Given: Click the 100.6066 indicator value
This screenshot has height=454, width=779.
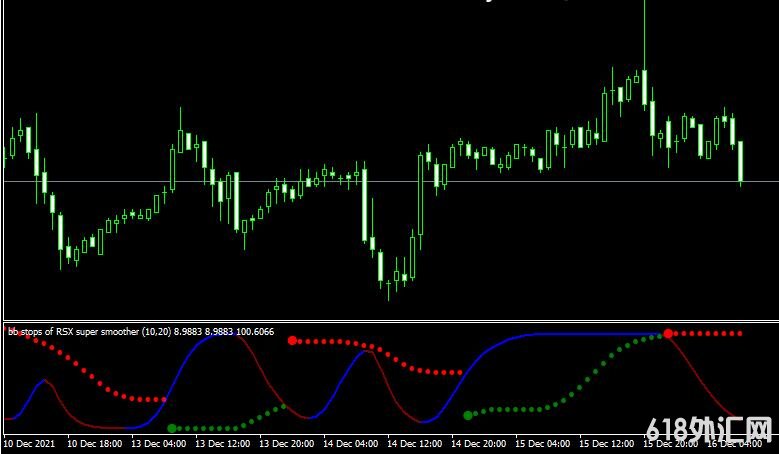Looking at the screenshot, I should click(255, 331).
